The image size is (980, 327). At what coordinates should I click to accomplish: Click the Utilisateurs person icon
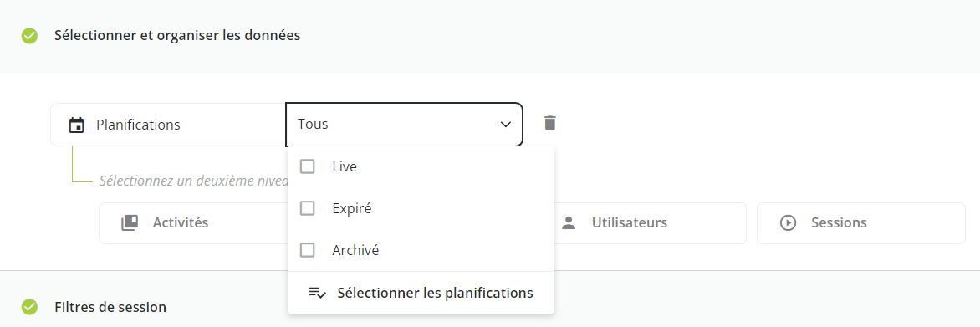tap(568, 223)
